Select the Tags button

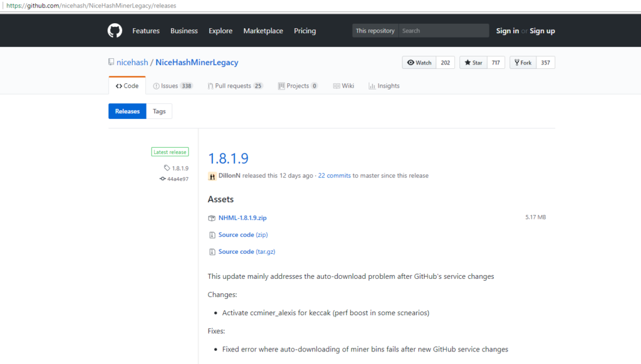tap(159, 111)
